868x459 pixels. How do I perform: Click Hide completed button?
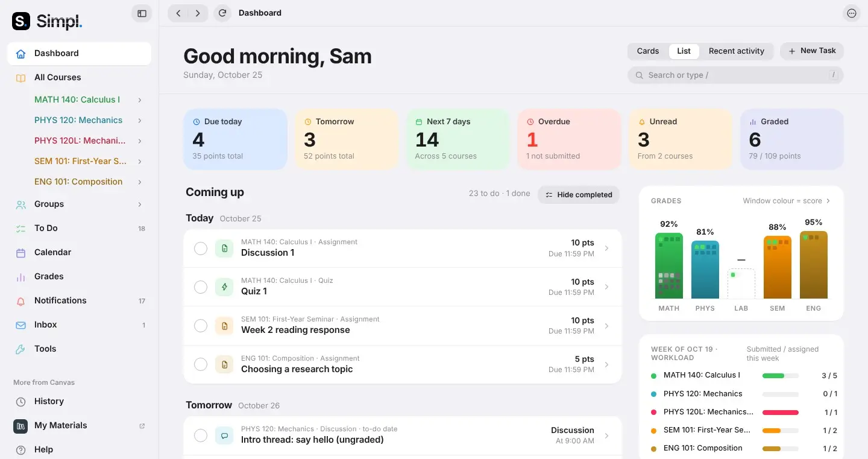click(579, 195)
